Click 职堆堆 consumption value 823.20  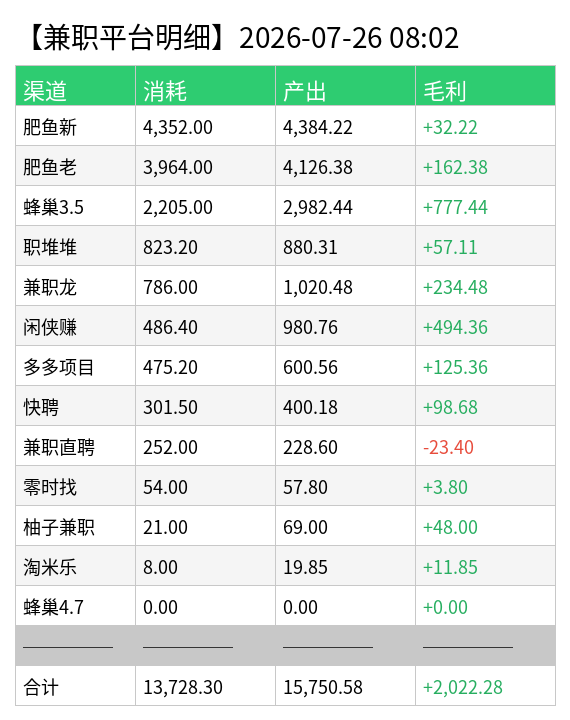pyautogui.click(x=170, y=247)
